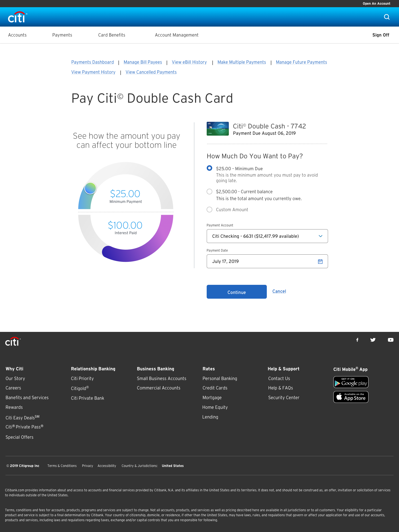Click the Citi logo in the header
The height and width of the screenshot is (532, 399).
coord(18,17)
